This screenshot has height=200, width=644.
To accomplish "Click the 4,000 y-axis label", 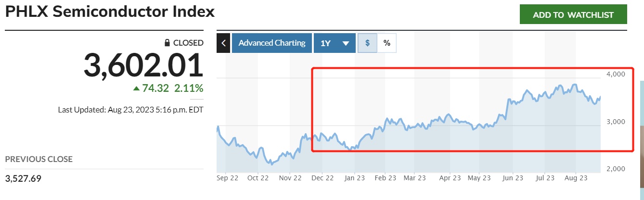I will 614,74.
